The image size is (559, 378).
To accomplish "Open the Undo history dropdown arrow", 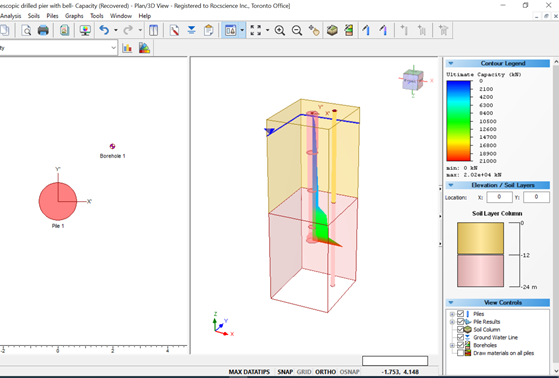I will (116, 30).
